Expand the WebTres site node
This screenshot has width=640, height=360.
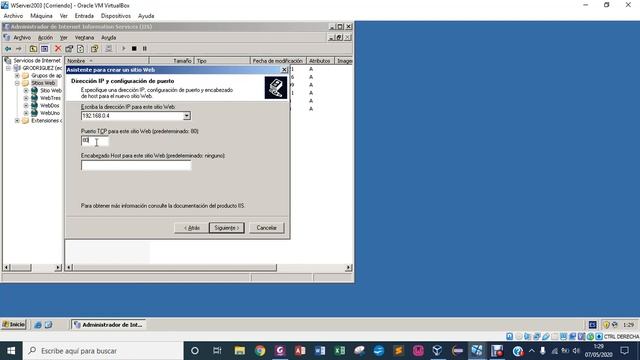pyautogui.click(x=26, y=98)
